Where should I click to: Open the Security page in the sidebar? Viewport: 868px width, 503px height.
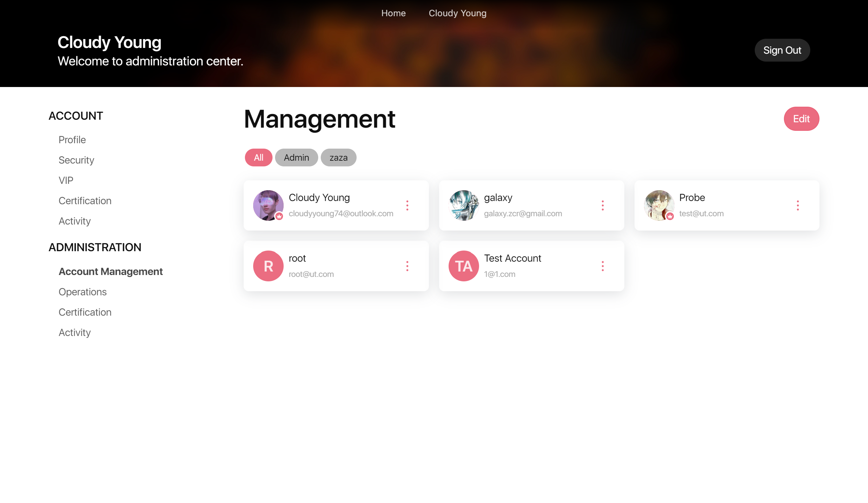click(x=76, y=160)
